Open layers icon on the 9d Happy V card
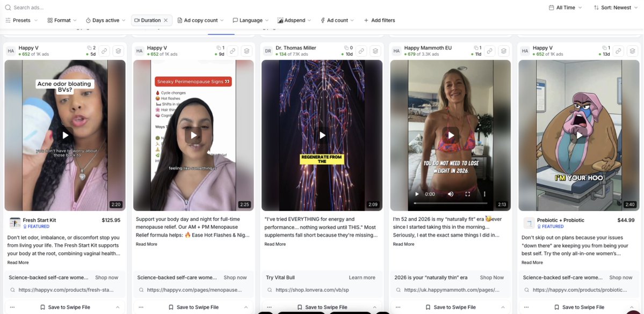This screenshot has width=644, height=314. point(247,51)
